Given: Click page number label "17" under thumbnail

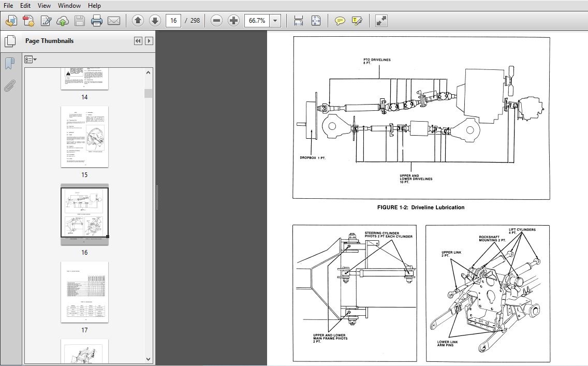Looking at the screenshot, I should 84,330.
